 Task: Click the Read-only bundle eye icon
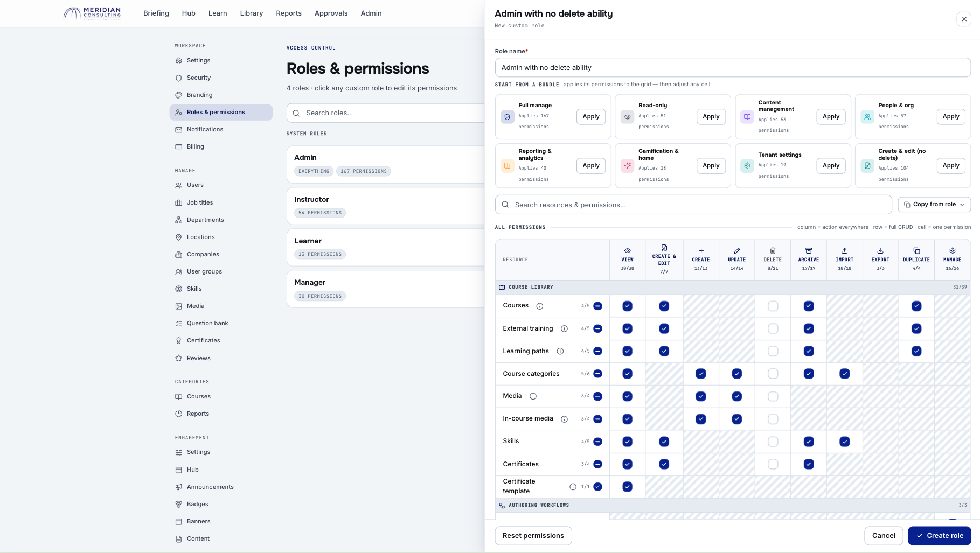[628, 117]
